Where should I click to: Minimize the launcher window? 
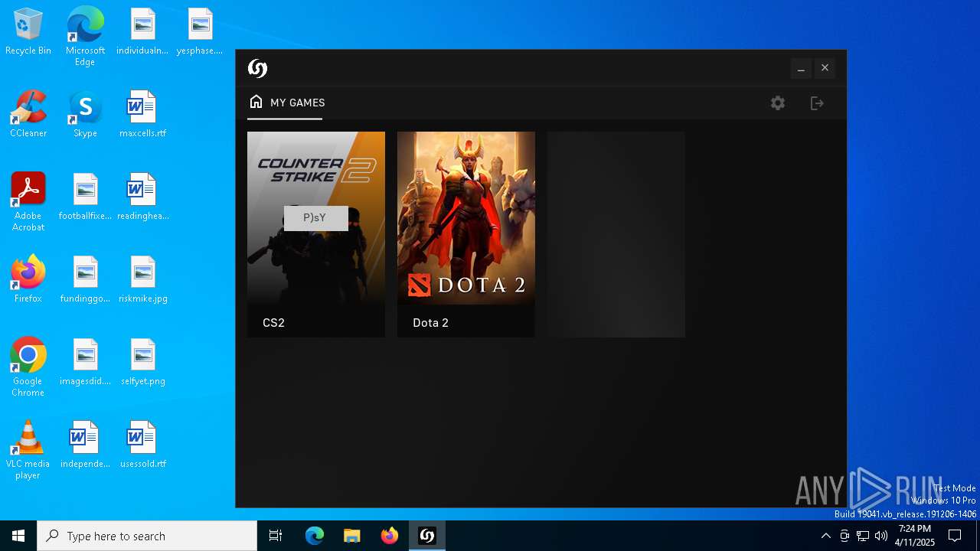click(801, 68)
